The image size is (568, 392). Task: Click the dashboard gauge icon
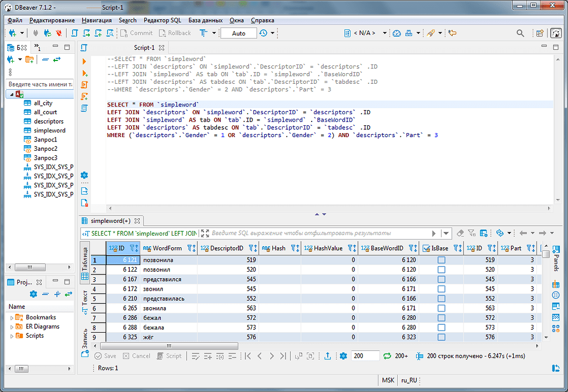[x=397, y=33]
